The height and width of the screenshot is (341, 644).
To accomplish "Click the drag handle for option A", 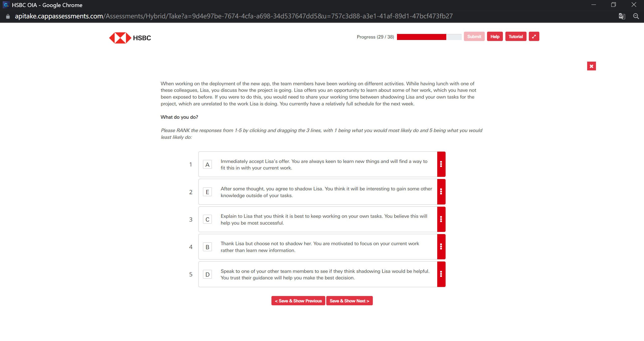I will coord(441,164).
